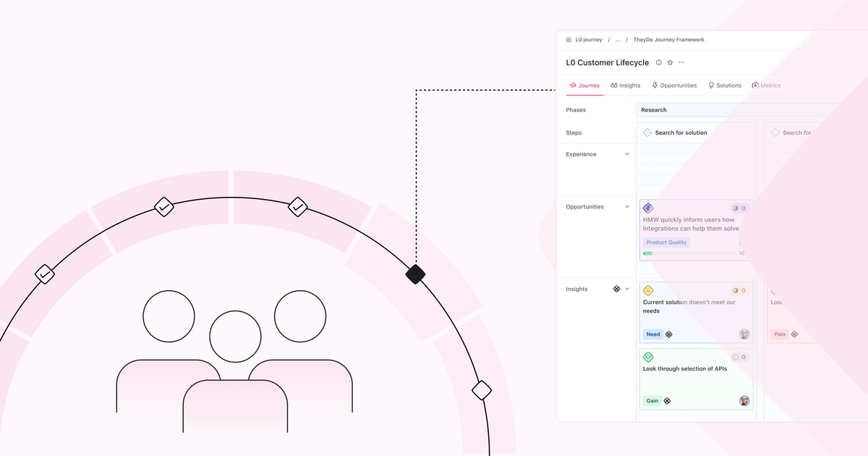Switch to the Opportunities tab
Image resolution: width=868 pixels, height=456 pixels.
point(674,85)
